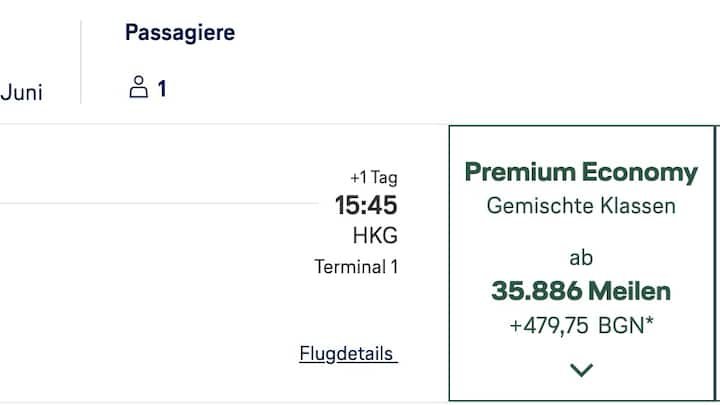Click the Terminal 1 label
Screen dimensions: 720x405
[x=356, y=267]
